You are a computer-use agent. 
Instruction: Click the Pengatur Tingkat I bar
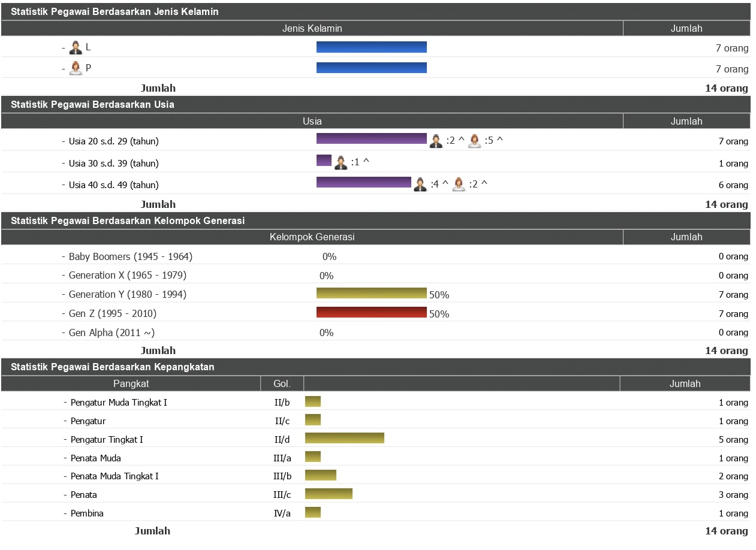click(x=344, y=438)
